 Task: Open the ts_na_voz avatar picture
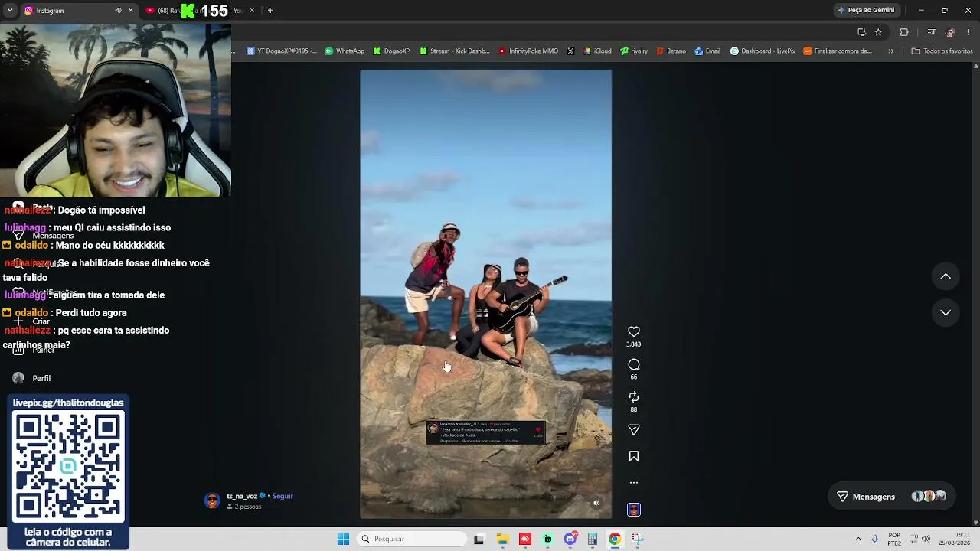point(212,500)
